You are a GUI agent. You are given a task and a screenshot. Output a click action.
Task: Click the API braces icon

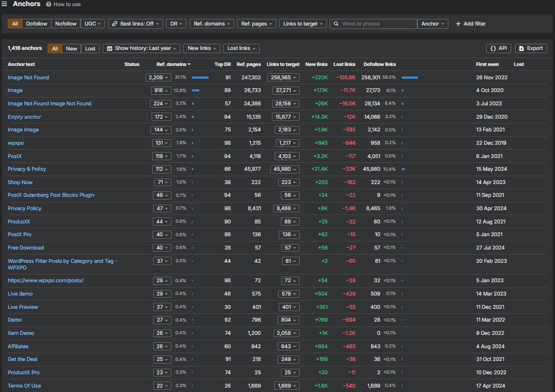(x=493, y=48)
